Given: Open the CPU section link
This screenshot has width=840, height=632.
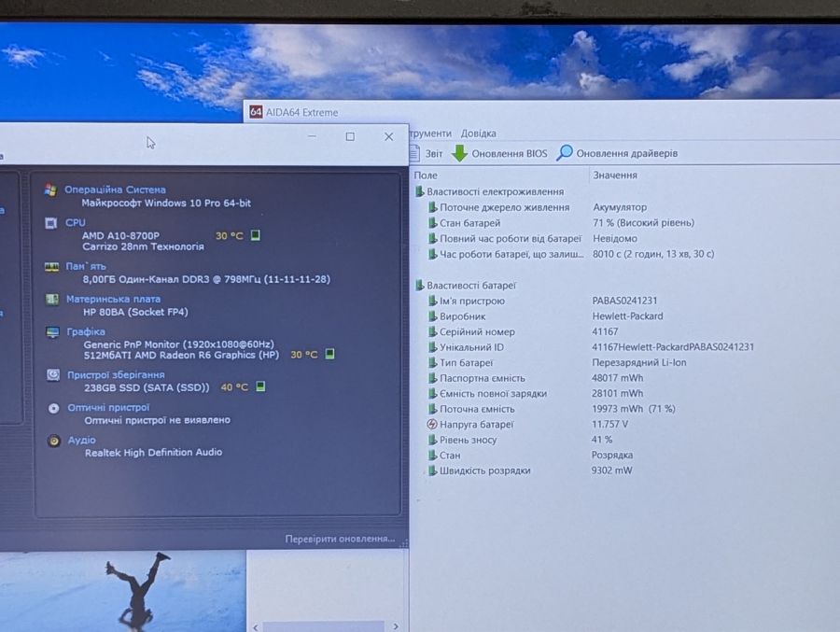Looking at the screenshot, I should pyautogui.click(x=75, y=222).
